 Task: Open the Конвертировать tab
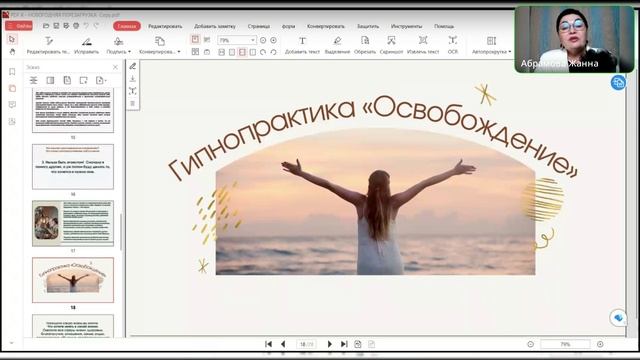click(326, 26)
